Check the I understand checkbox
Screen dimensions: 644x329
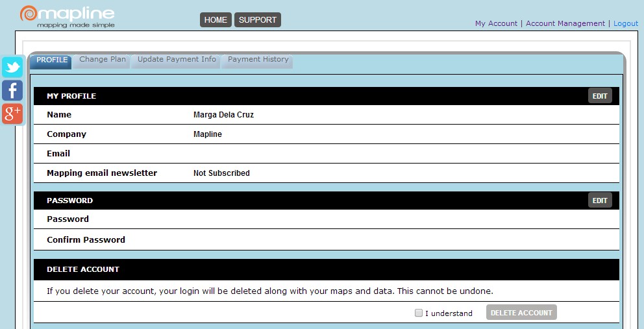click(x=419, y=313)
